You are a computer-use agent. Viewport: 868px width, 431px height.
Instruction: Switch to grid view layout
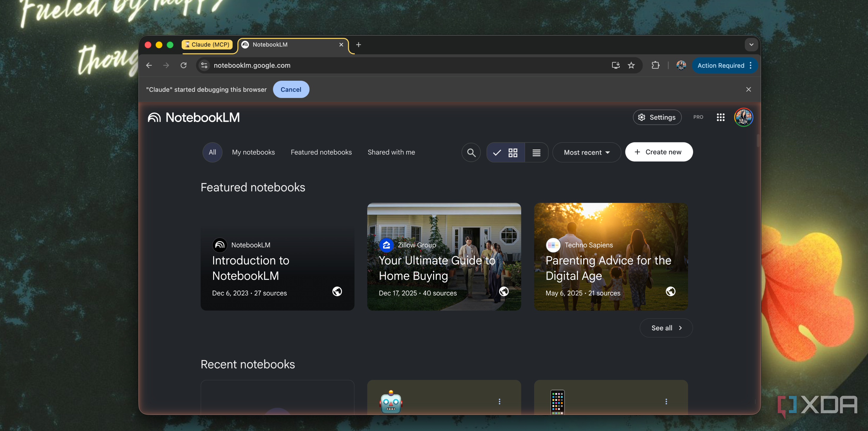(x=506, y=152)
